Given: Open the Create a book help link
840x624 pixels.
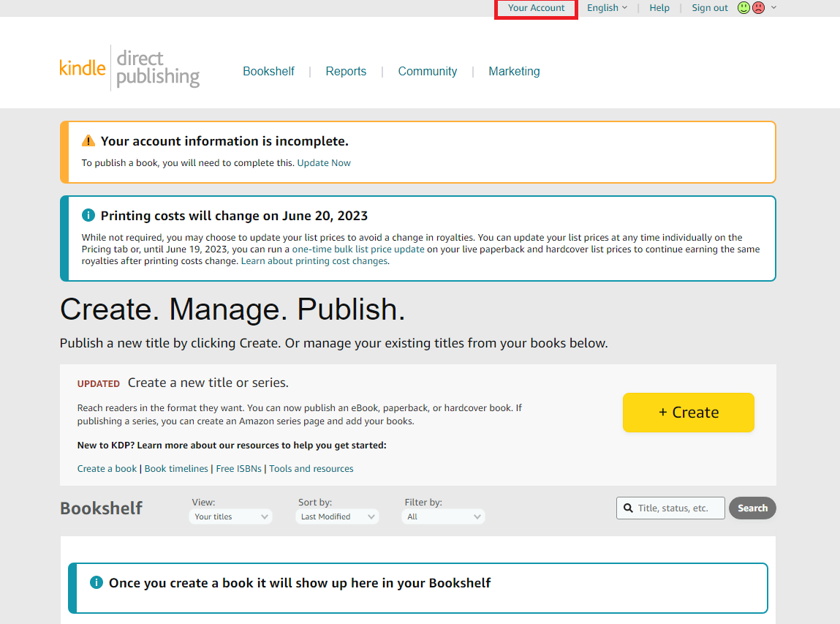Looking at the screenshot, I should [x=107, y=468].
